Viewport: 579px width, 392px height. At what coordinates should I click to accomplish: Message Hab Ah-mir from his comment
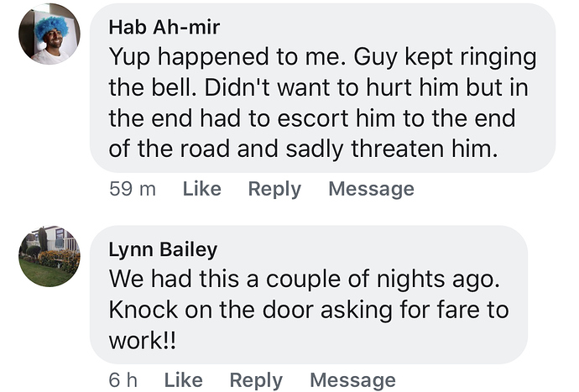click(371, 189)
